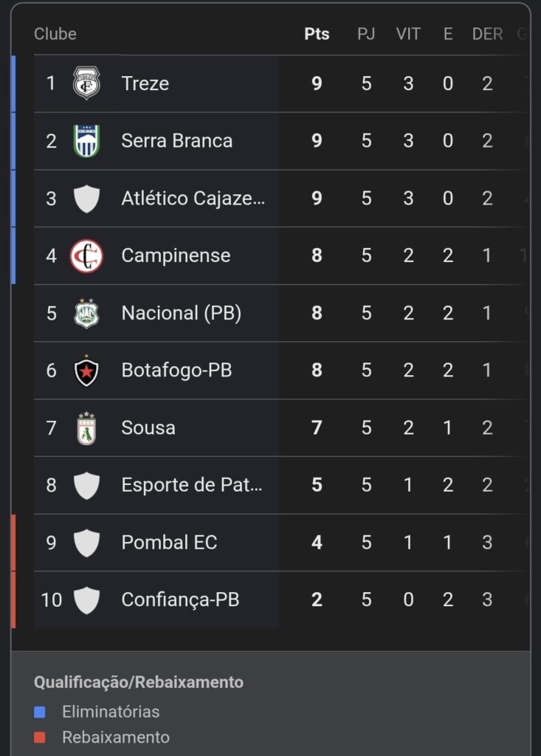This screenshot has width=541, height=756.
Task: Click the Botafogo-PB star crest icon
Action: 86,371
